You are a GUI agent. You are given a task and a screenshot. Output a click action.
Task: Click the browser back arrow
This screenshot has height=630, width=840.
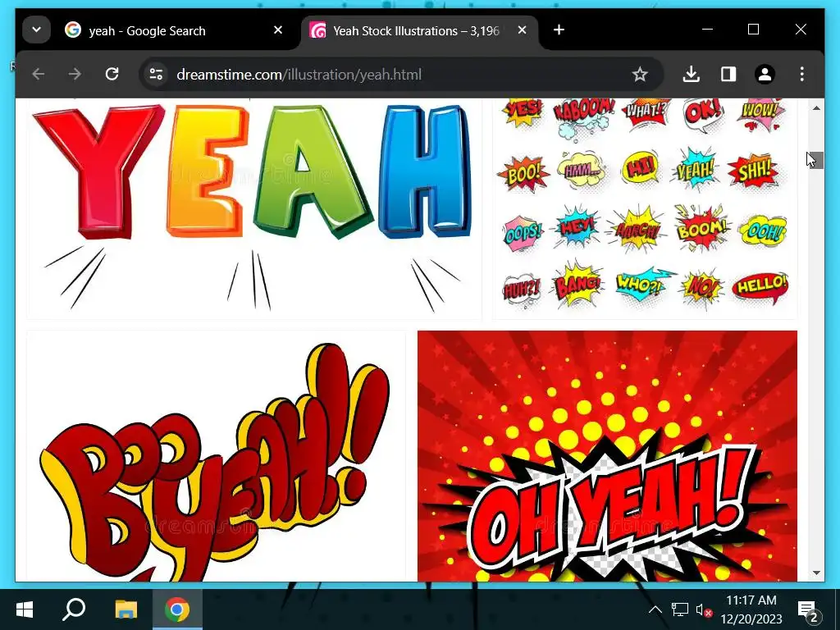38,74
